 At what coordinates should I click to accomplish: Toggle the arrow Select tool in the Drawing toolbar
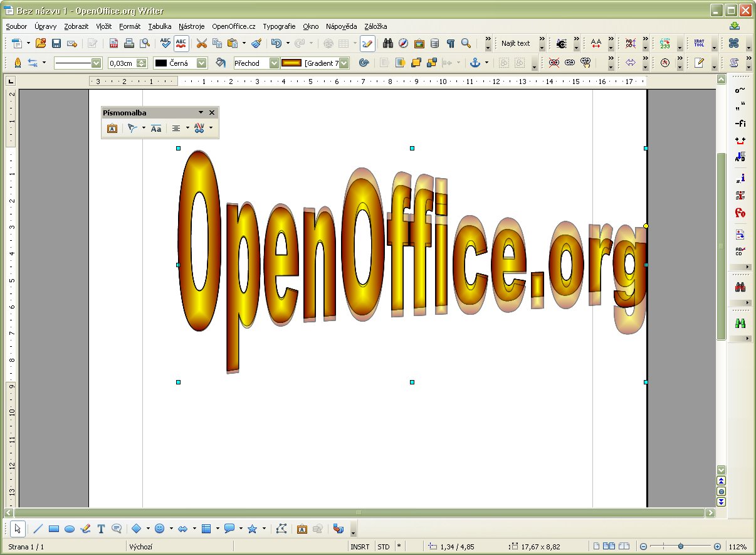tap(18, 529)
